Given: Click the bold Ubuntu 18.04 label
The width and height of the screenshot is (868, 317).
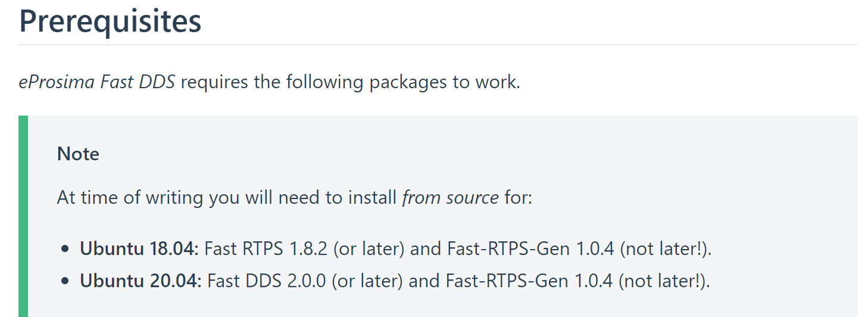Looking at the screenshot, I should 139,248.
